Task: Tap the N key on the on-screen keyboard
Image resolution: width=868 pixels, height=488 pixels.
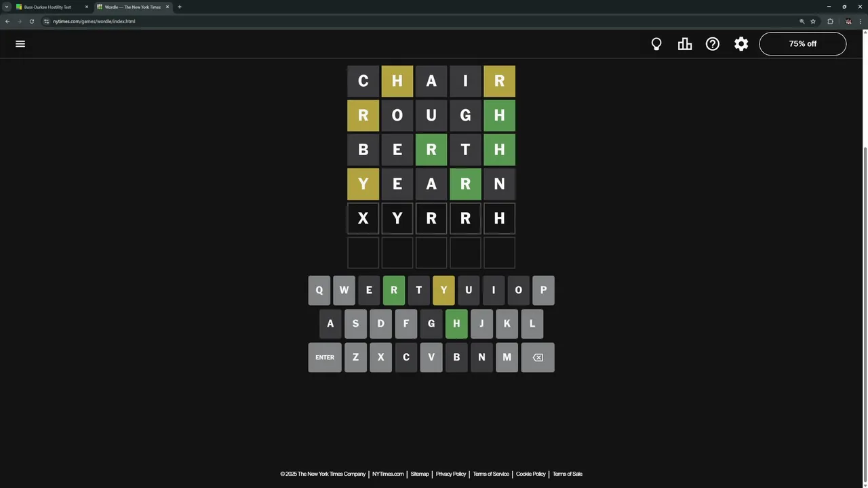Action: pyautogui.click(x=481, y=357)
